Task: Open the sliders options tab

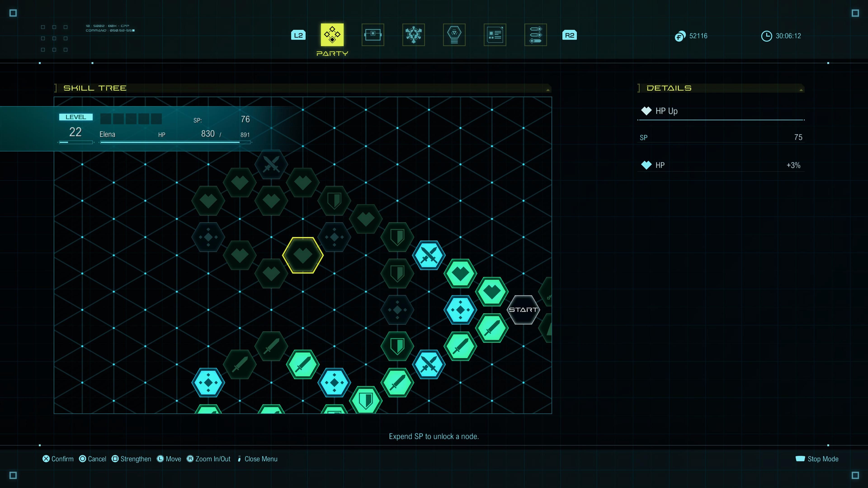Action: (x=535, y=35)
